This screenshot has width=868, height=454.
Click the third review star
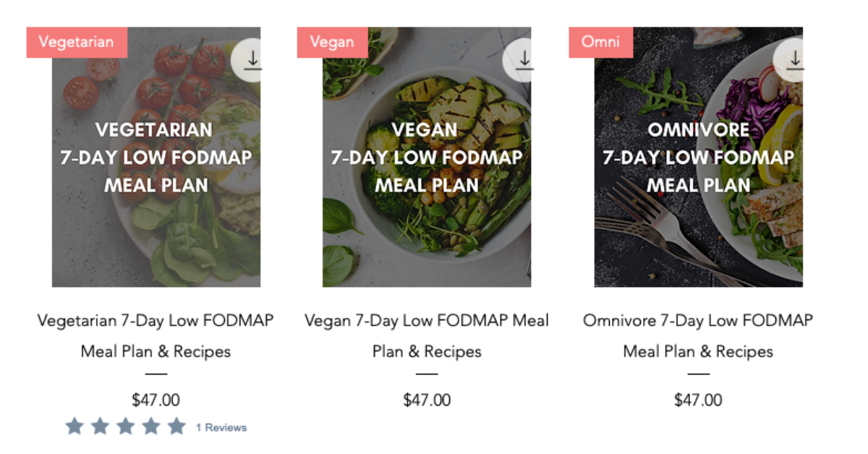(x=125, y=427)
